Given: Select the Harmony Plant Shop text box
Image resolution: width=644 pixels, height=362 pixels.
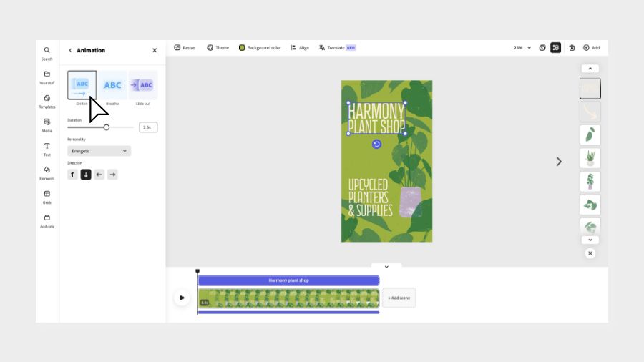Looking at the screenshot, I should coord(376,118).
